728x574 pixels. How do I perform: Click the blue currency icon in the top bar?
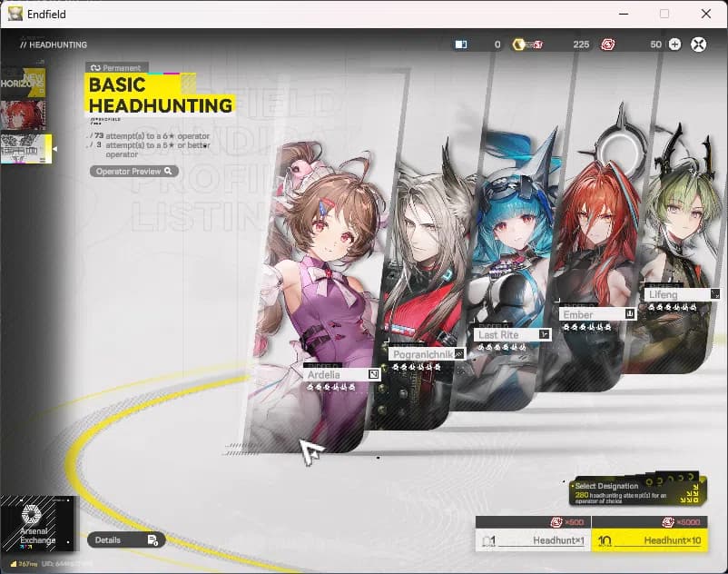[462, 43]
